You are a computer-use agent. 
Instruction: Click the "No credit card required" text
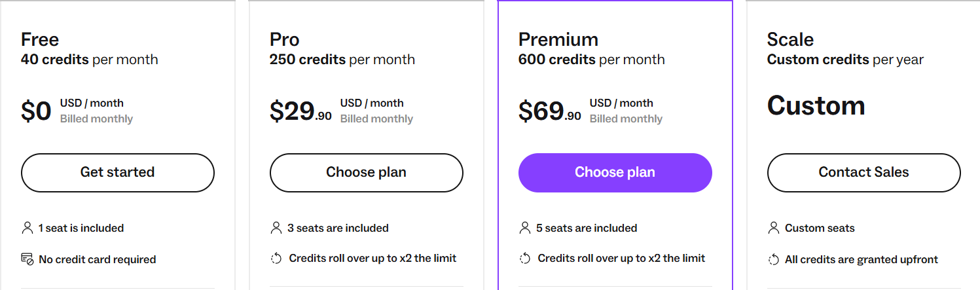click(x=97, y=259)
